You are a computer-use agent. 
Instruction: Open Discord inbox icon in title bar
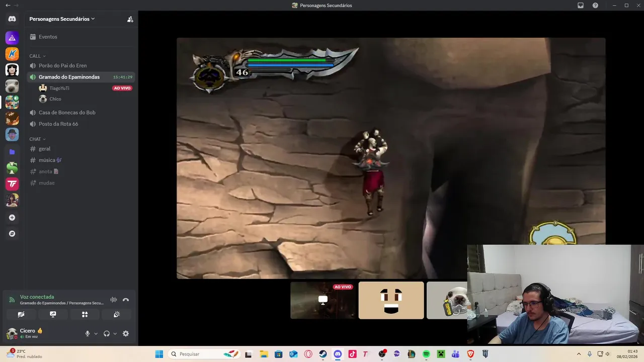click(581, 6)
